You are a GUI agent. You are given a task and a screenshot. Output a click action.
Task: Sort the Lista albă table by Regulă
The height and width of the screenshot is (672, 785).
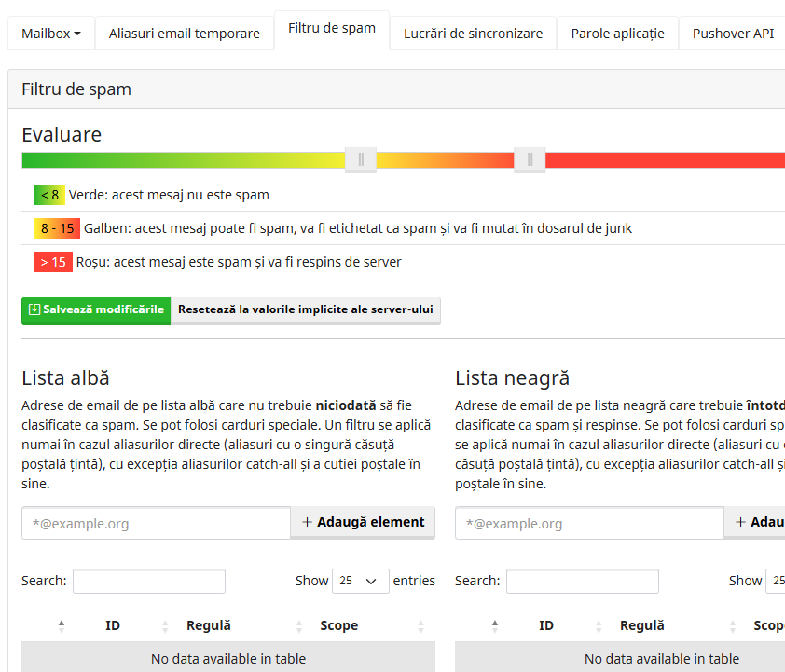[x=208, y=625]
